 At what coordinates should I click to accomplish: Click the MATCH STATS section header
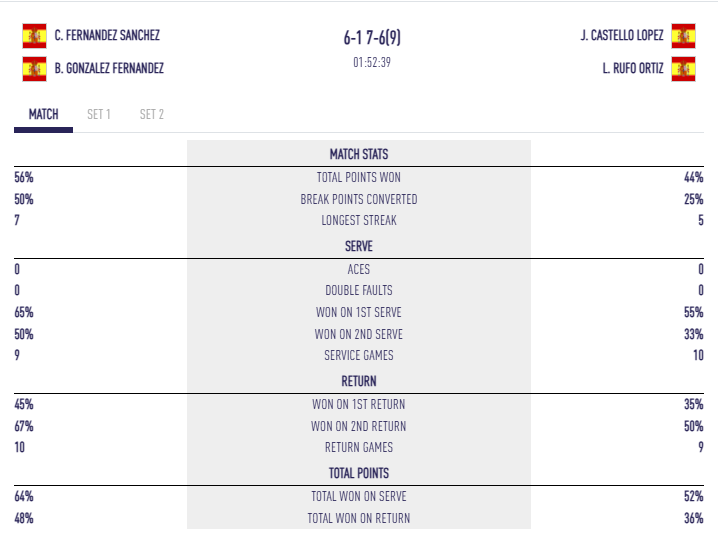pyautogui.click(x=359, y=154)
